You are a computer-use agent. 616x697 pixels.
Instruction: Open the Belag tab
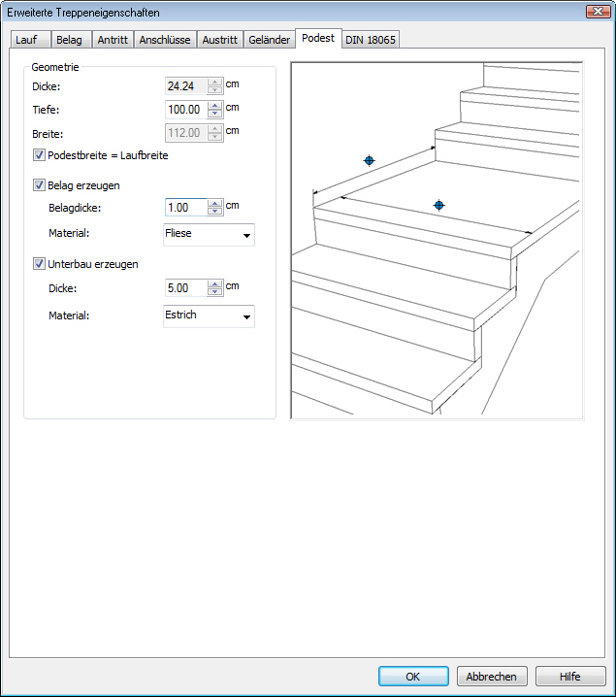click(71, 40)
